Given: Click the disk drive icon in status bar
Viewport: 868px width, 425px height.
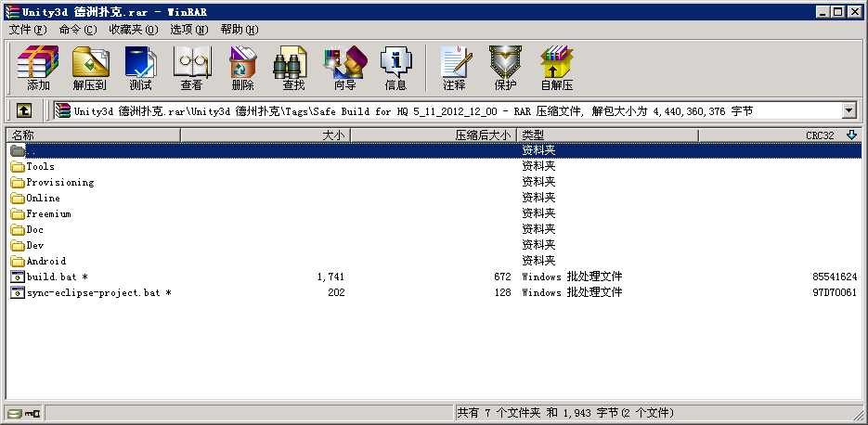Looking at the screenshot, I should coord(15,413).
